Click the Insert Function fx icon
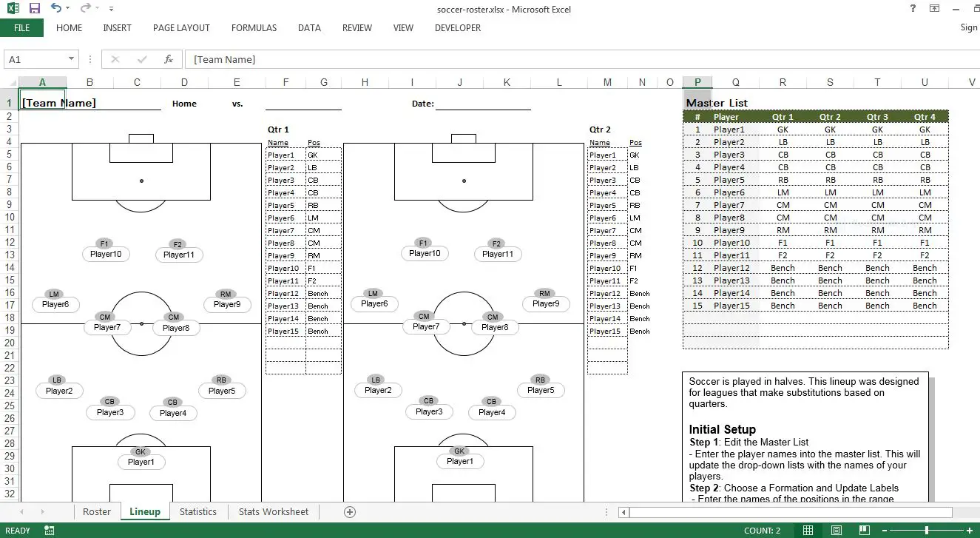This screenshot has height=538, width=980. click(x=169, y=59)
